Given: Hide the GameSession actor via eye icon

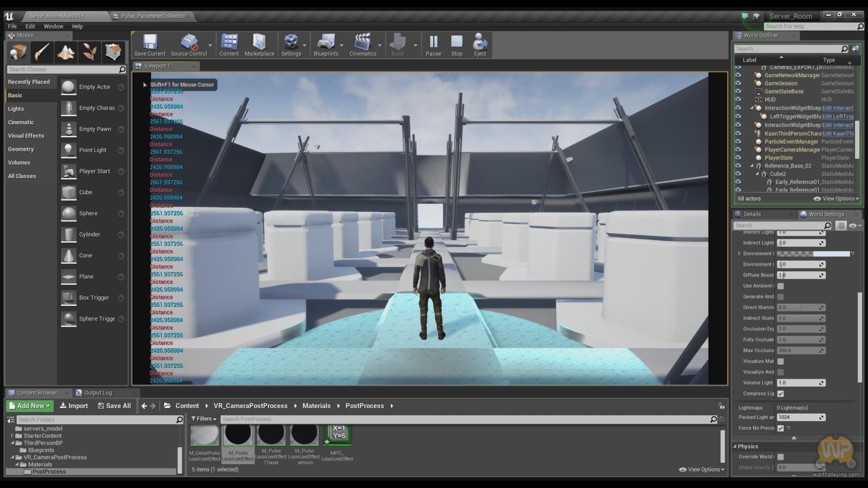Looking at the screenshot, I should coord(738,83).
